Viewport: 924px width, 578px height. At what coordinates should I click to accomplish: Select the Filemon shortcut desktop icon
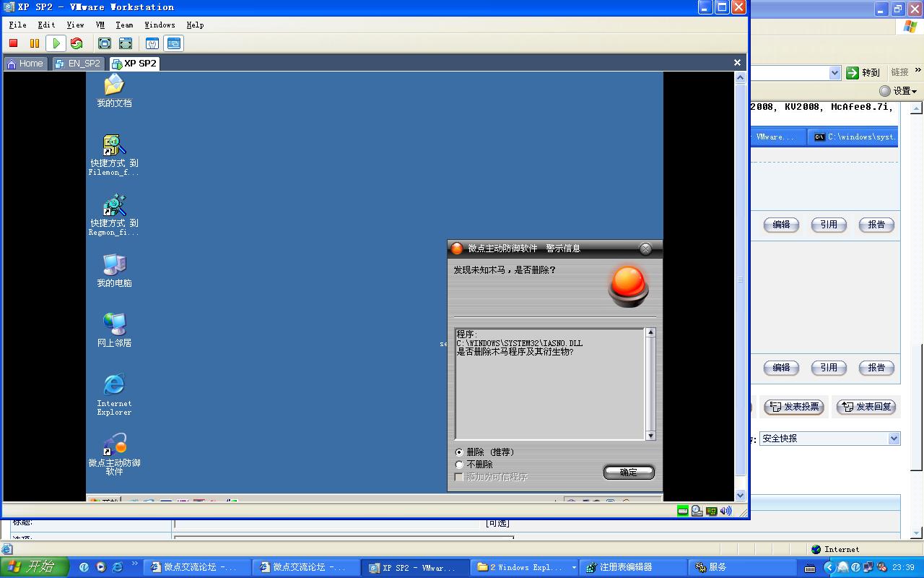pyautogui.click(x=114, y=155)
